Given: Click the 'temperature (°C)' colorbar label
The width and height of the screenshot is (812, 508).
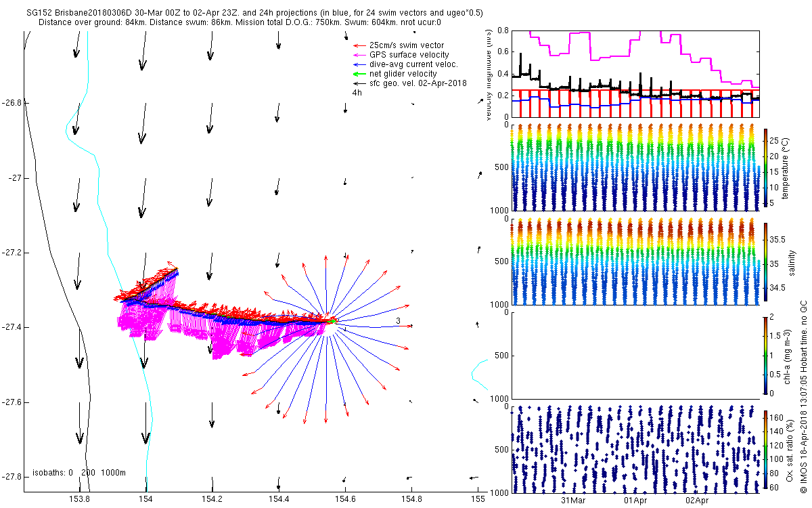Looking at the screenshot, I should pos(786,169).
